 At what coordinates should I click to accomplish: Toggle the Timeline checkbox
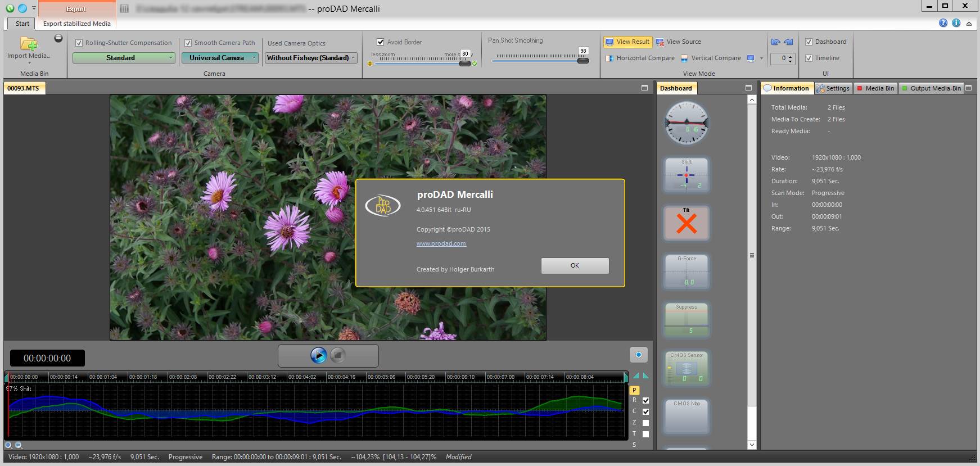click(x=809, y=58)
